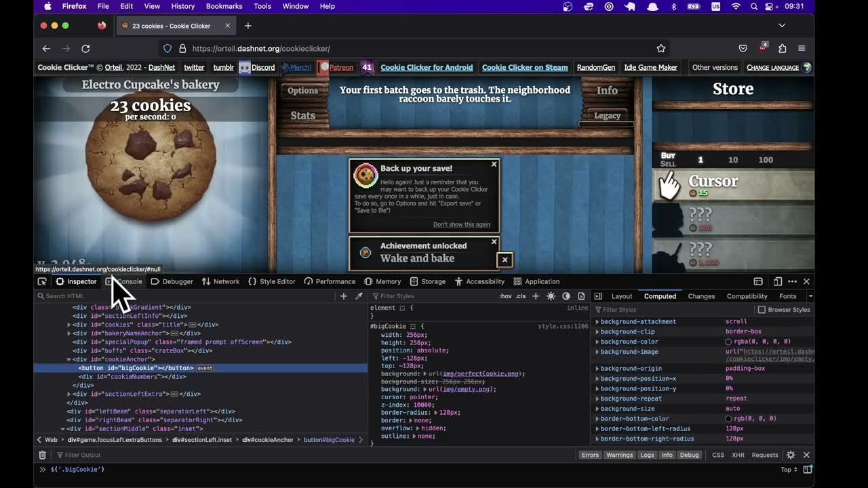Screen dimensions: 868x488
Task: Click the rgba background-color swatch
Action: [728, 342]
